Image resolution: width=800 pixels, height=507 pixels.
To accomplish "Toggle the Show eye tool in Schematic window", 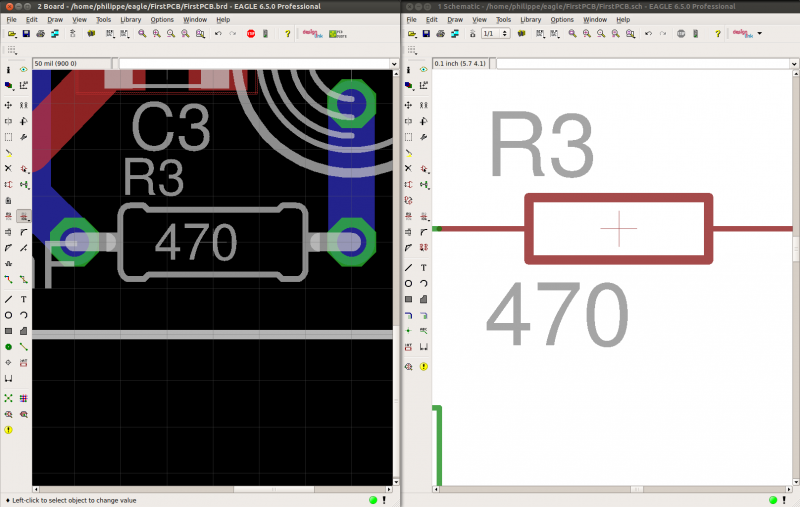I will tap(424, 70).
